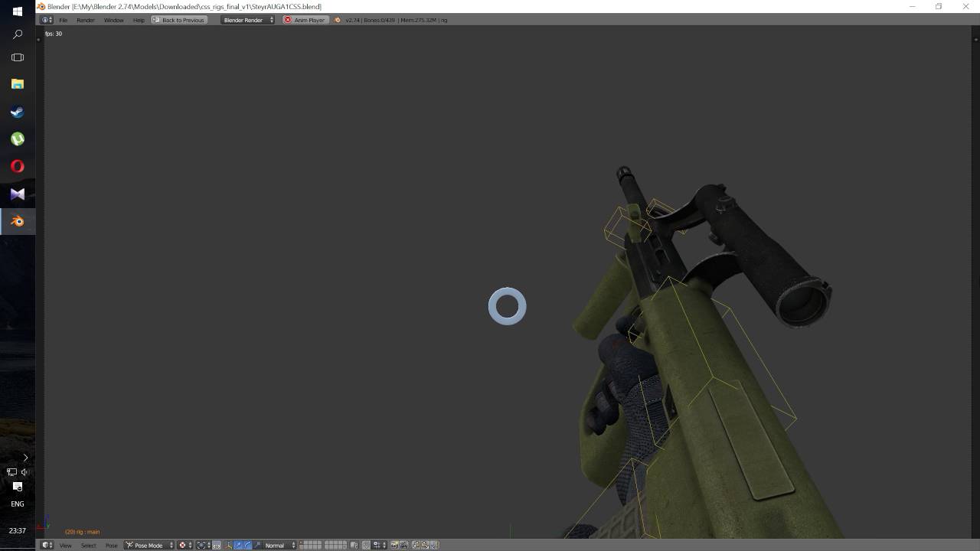Toggle the snap magnet icon
Image resolution: width=980 pixels, height=551 pixels.
pos(367,545)
